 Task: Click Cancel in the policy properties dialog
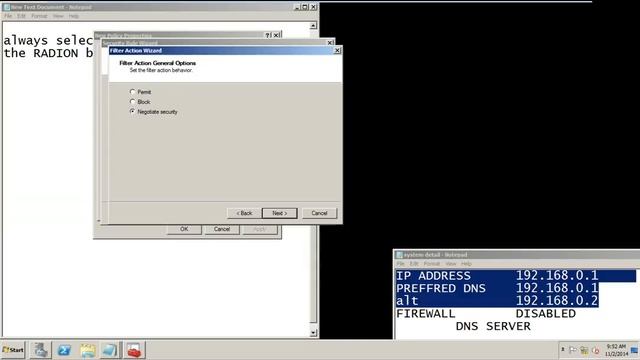pos(222,229)
